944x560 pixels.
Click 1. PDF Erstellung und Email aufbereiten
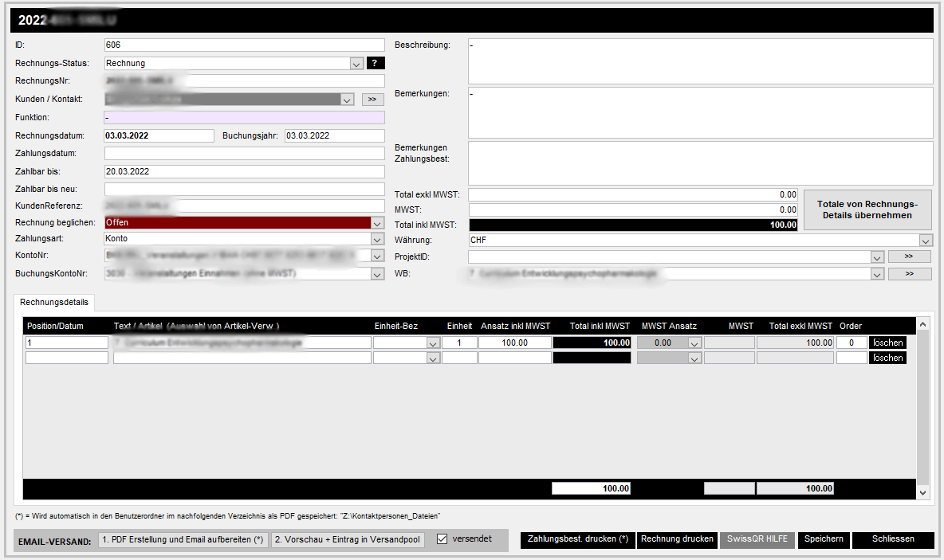point(183,540)
